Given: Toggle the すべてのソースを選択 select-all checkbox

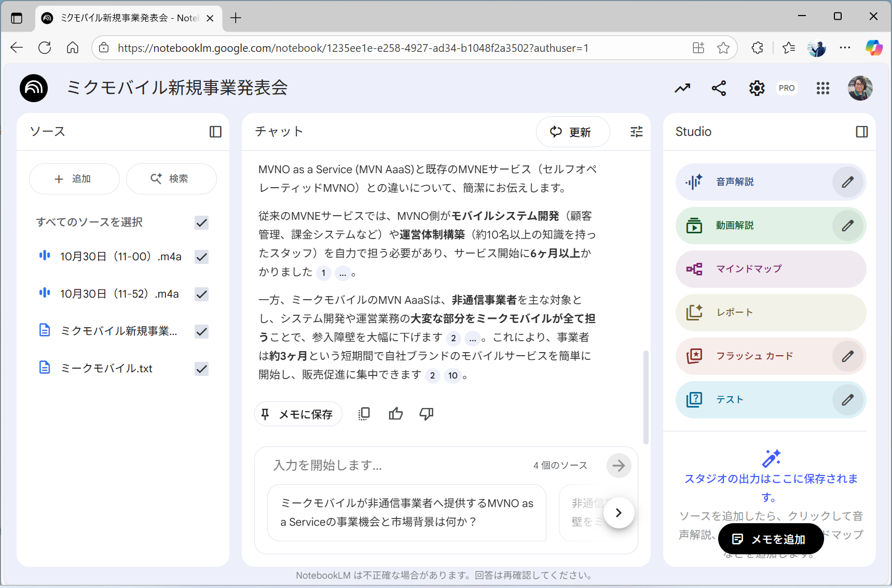Looking at the screenshot, I should (x=201, y=222).
